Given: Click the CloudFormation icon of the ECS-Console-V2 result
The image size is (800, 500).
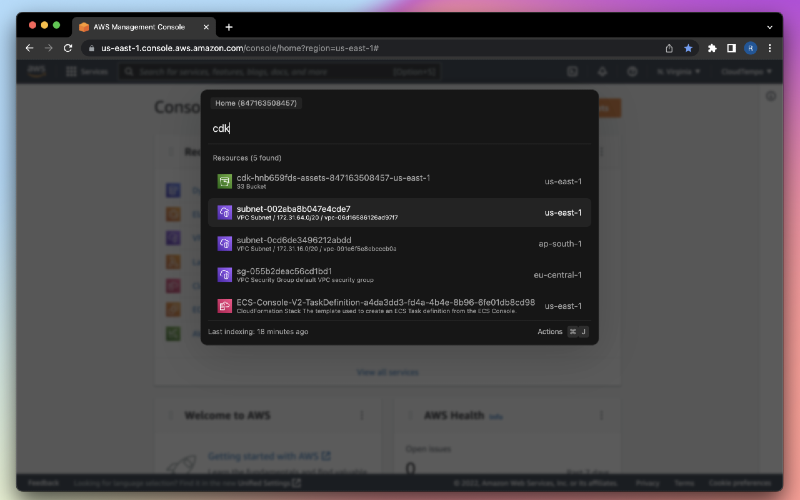Looking at the screenshot, I should 224,306.
